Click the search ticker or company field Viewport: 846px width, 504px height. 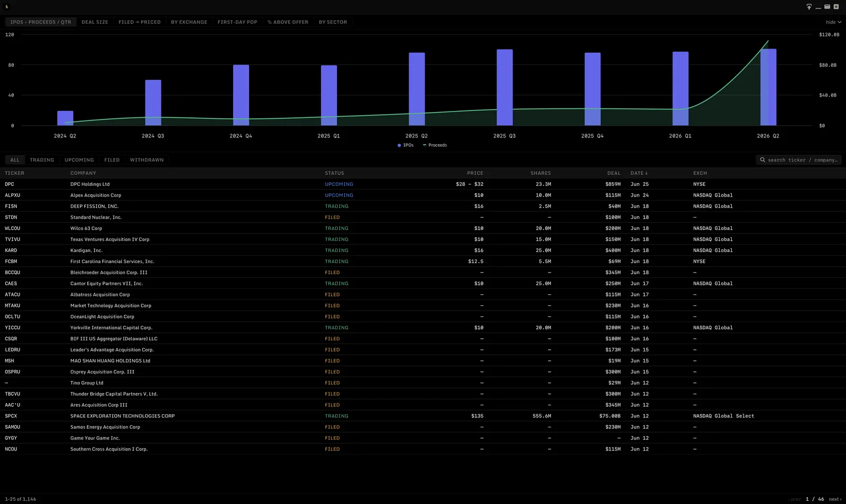point(798,160)
